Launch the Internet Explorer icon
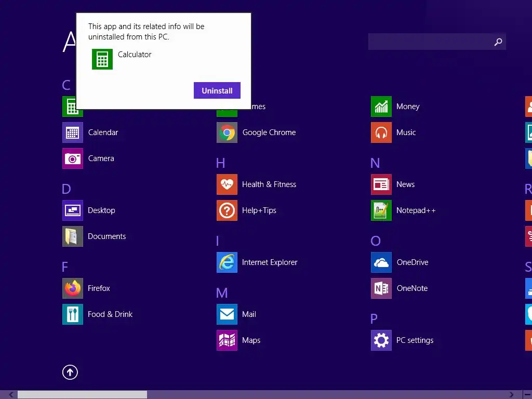The width and height of the screenshot is (532, 399). pyautogui.click(x=227, y=262)
